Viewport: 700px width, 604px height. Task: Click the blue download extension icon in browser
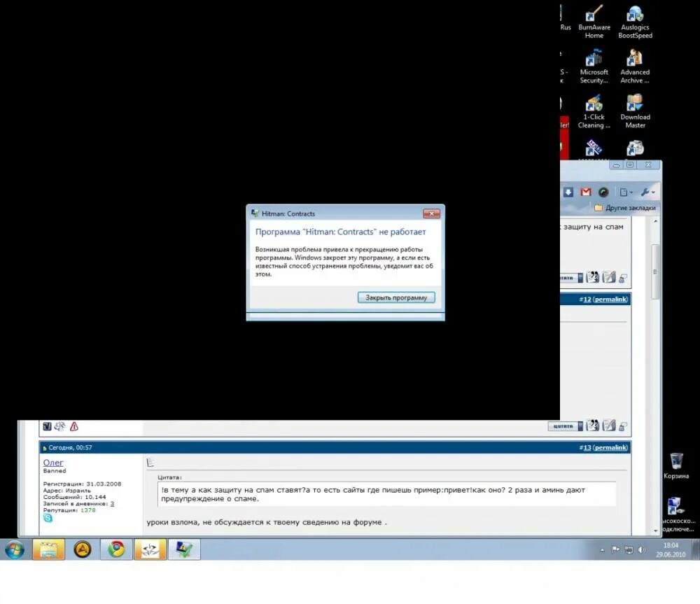click(568, 192)
